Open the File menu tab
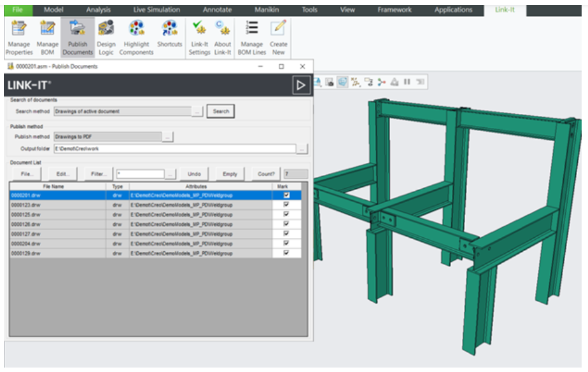 (x=18, y=10)
